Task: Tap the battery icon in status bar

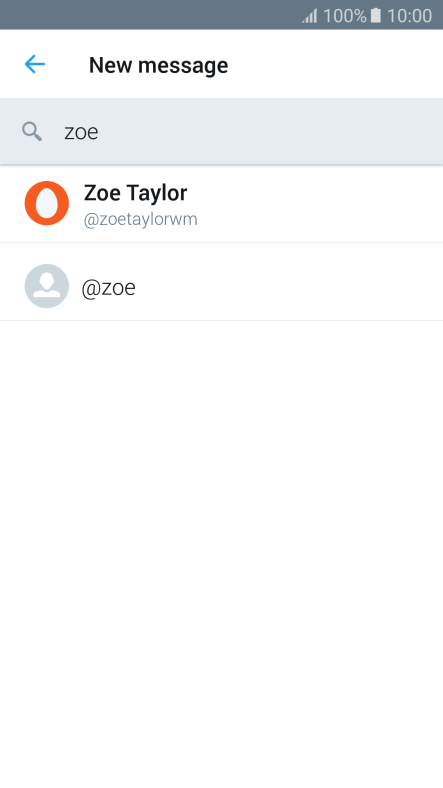Action: pos(376,16)
